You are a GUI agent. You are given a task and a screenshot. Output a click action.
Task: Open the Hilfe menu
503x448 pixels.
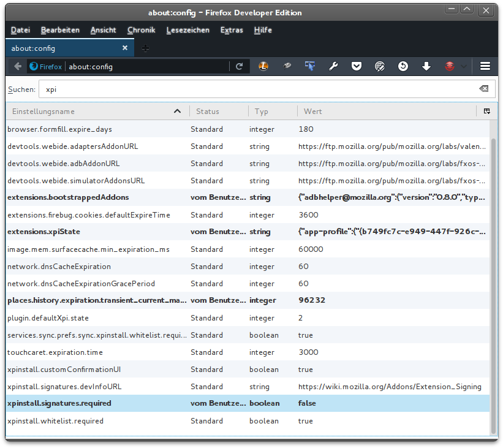263,30
